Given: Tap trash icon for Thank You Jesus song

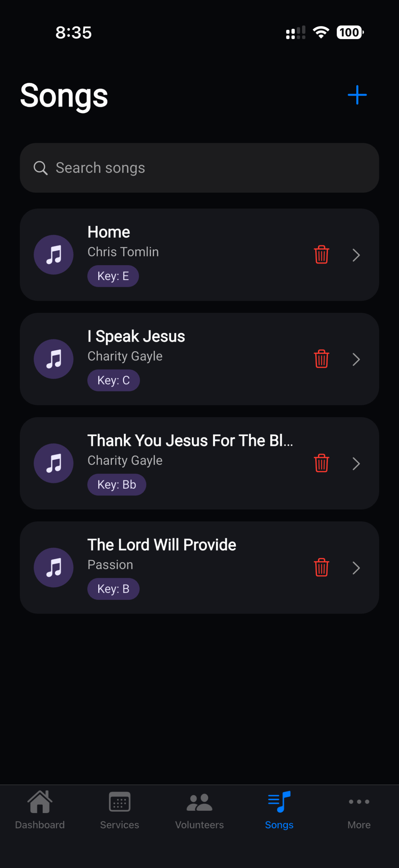Looking at the screenshot, I should click(x=321, y=463).
